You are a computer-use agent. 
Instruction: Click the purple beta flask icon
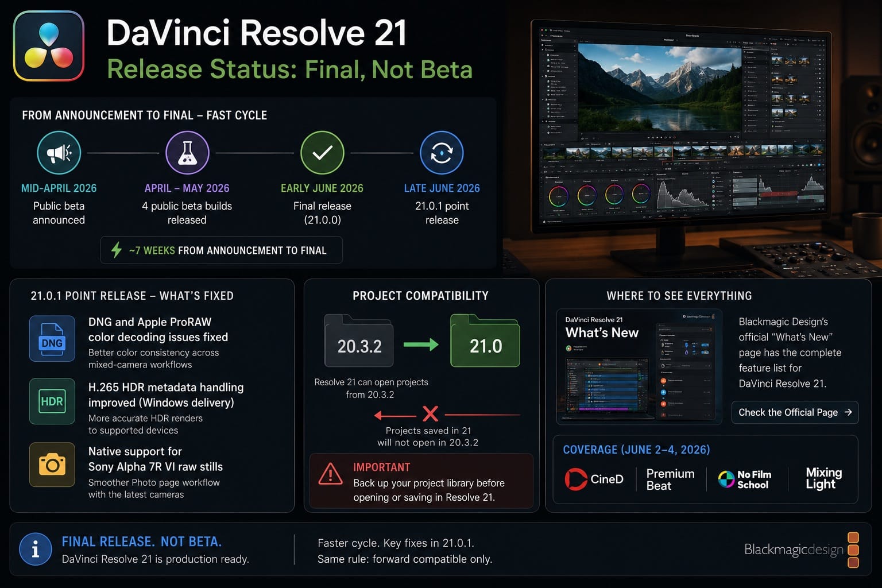pos(187,153)
